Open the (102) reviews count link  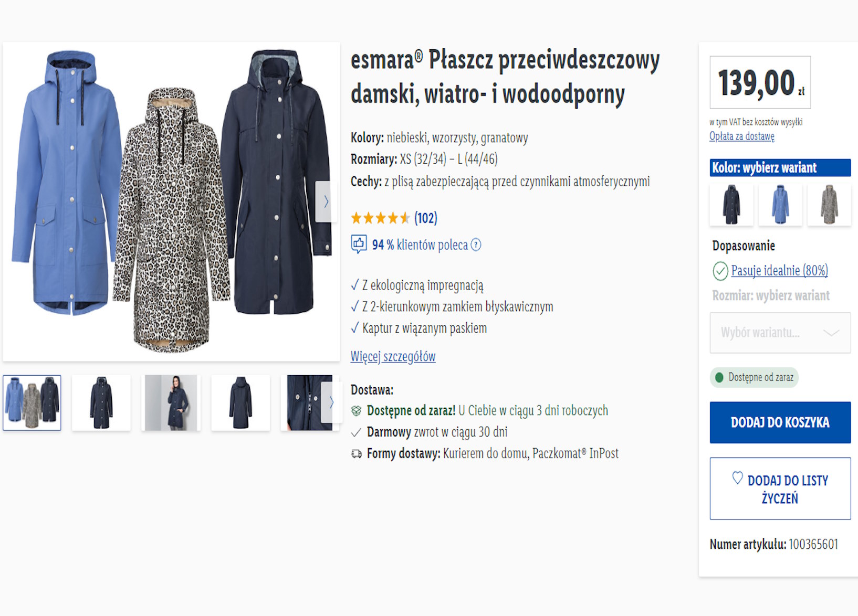point(425,218)
